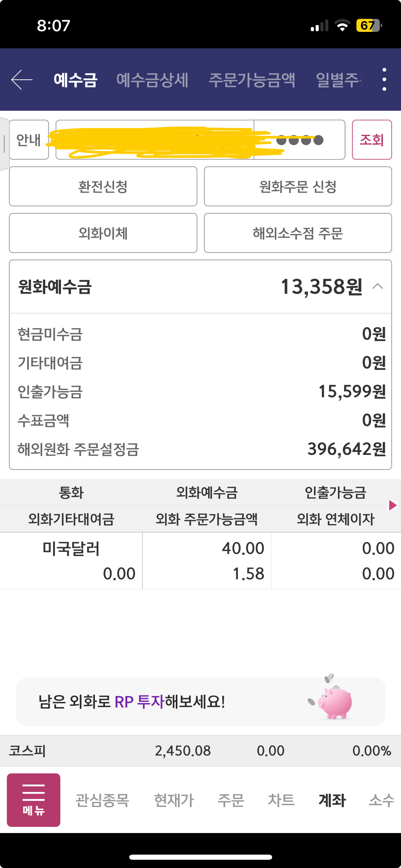Open the 일별주 tab
401x868 pixels.
coord(339,80)
